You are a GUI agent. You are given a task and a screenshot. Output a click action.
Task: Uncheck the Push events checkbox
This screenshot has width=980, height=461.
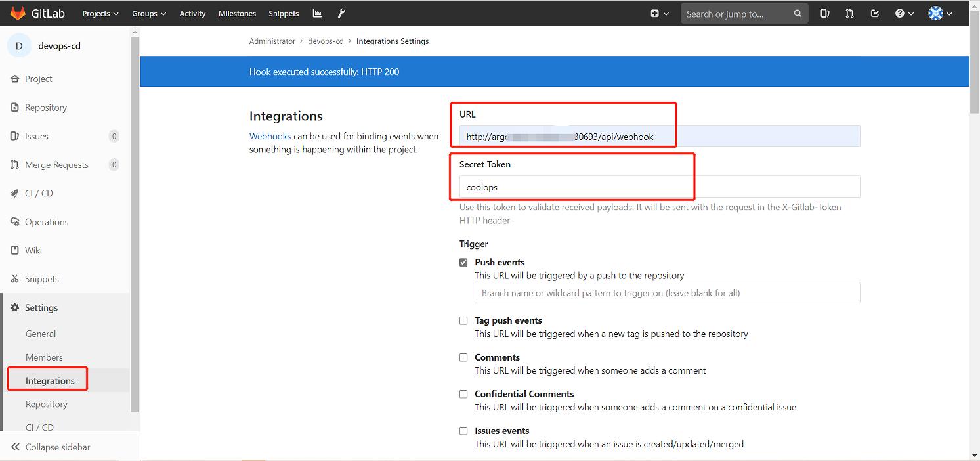click(x=463, y=262)
